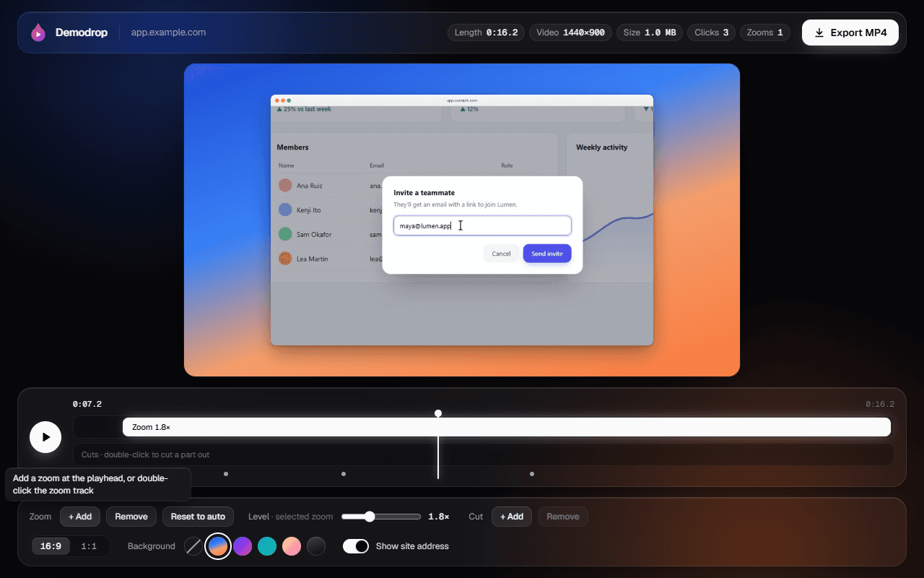Screen dimensions: 924x578
Task: Select the 16:9 aspect ratio
Action: (51, 546)
